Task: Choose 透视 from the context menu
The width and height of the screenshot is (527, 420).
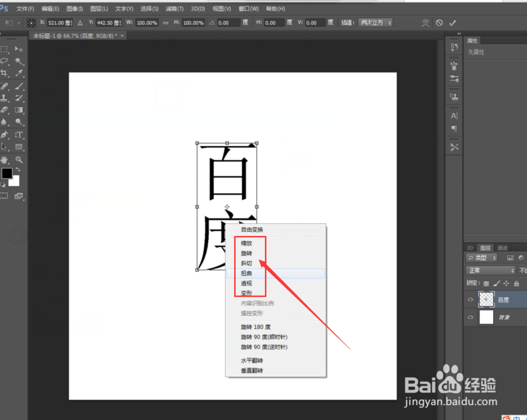Action: pos(276,283)
